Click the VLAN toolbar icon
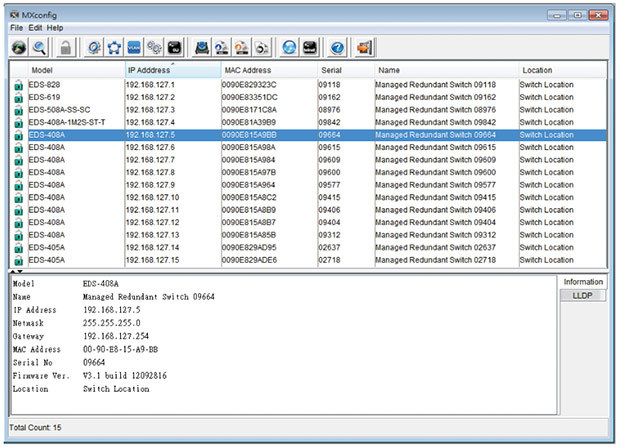The image size is (620, 447). (x=134, y=46)
